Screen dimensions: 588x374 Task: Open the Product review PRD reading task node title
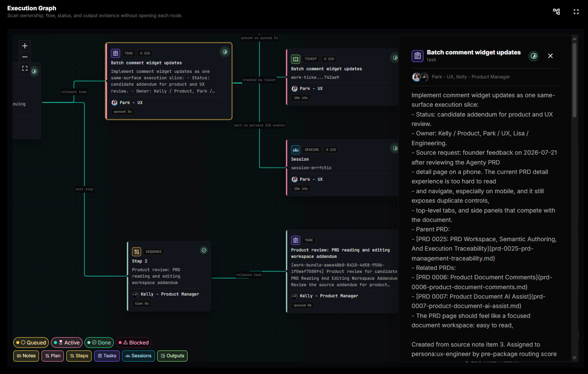pyautogui.click(x=340, y=253)
